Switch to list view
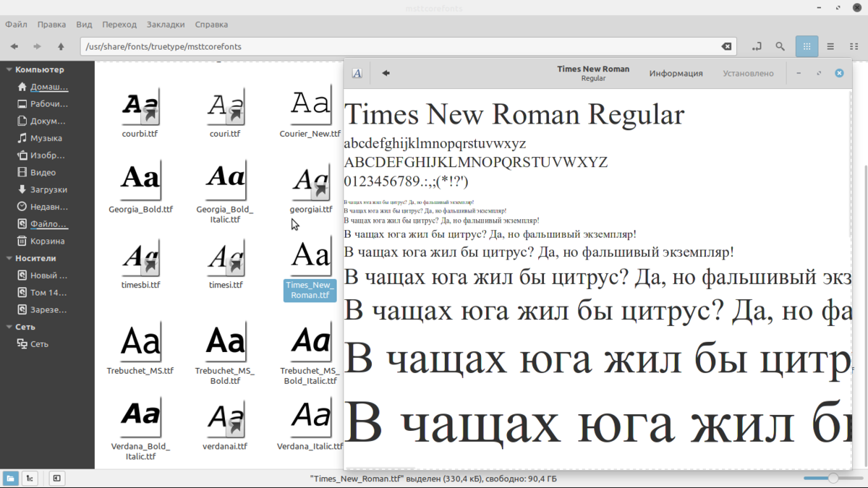Screen dimensions: 868x488 pyautogui.click(x=830, y=46)
